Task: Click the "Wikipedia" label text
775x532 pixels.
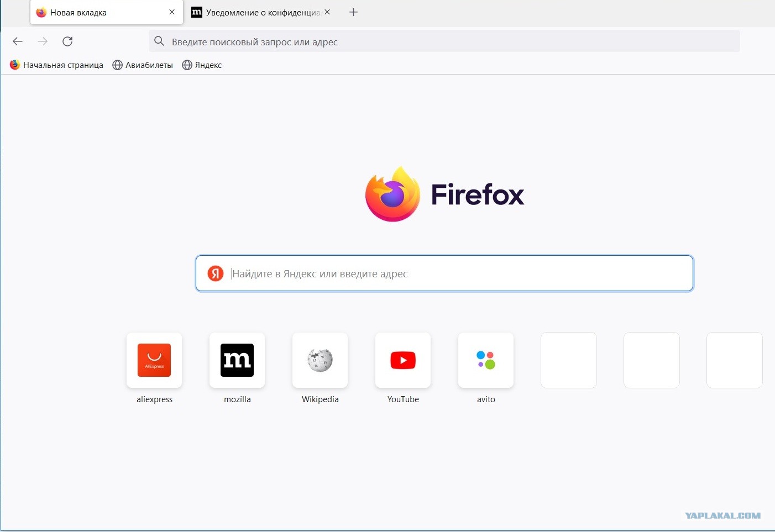Action: (320, 399)
